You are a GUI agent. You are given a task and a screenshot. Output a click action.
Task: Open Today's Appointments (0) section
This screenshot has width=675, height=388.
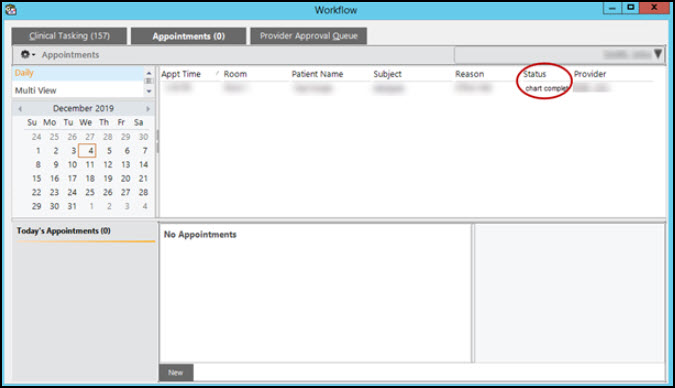click(64, 231)
